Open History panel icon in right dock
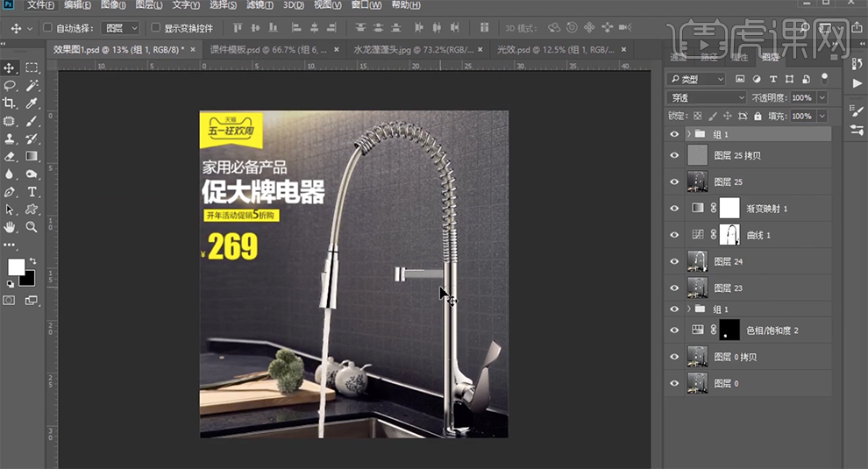Screen dimensions: 868x469 [857, 64]
